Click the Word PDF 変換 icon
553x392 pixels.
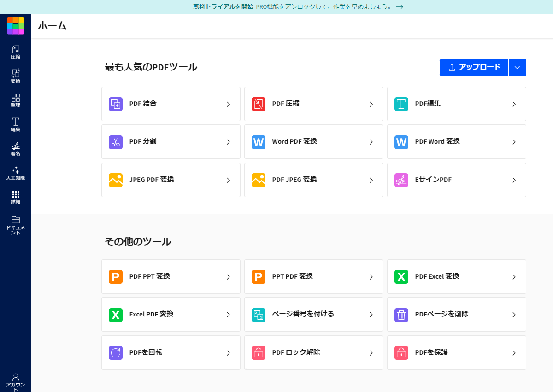(x=258, y=142)
